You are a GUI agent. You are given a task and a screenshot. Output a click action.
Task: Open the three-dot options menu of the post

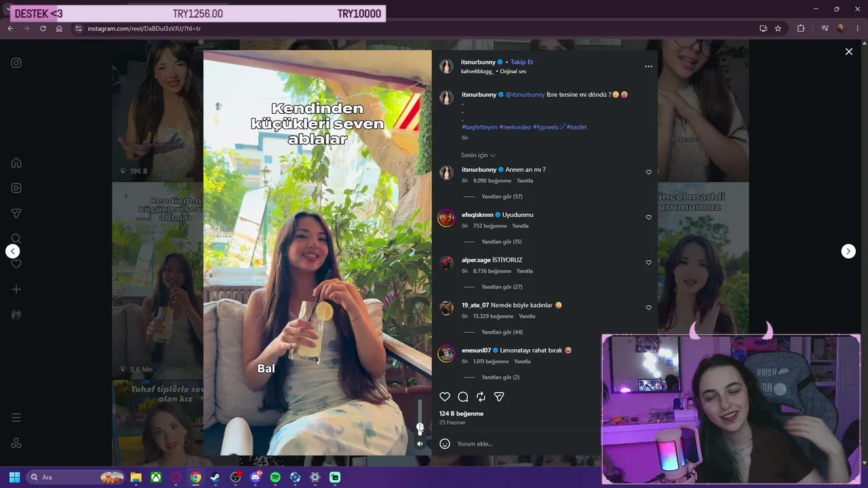pos(648,66)
